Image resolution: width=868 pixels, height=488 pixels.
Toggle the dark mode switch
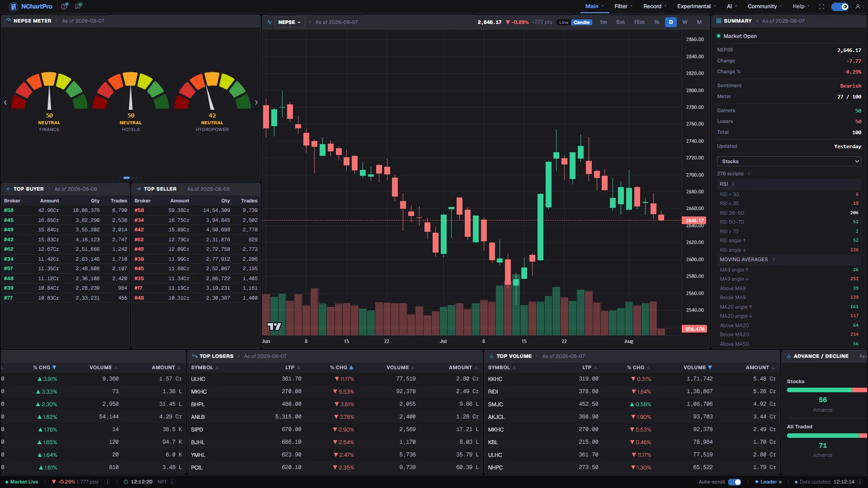[840, 6]
